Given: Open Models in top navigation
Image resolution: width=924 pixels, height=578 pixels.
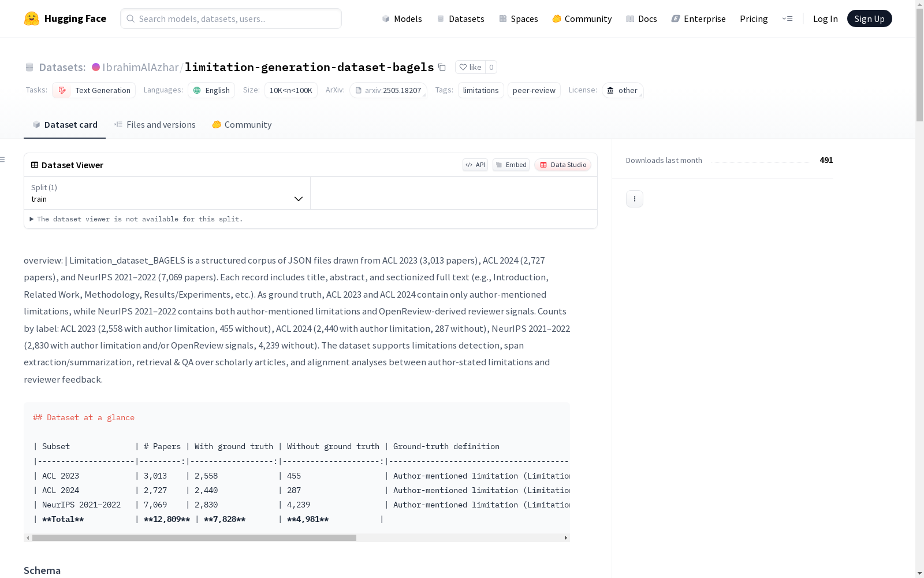Looking at the screenshot, I should click(402, 18).
